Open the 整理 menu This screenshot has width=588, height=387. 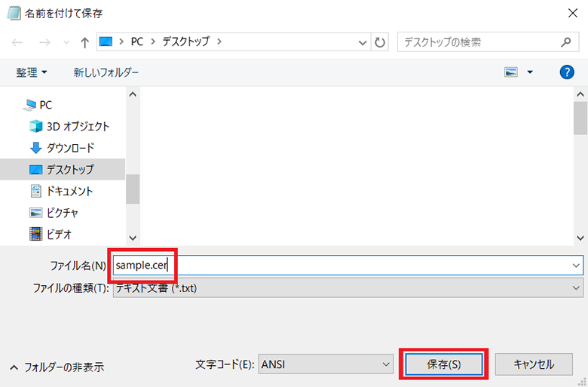(32, 72)
